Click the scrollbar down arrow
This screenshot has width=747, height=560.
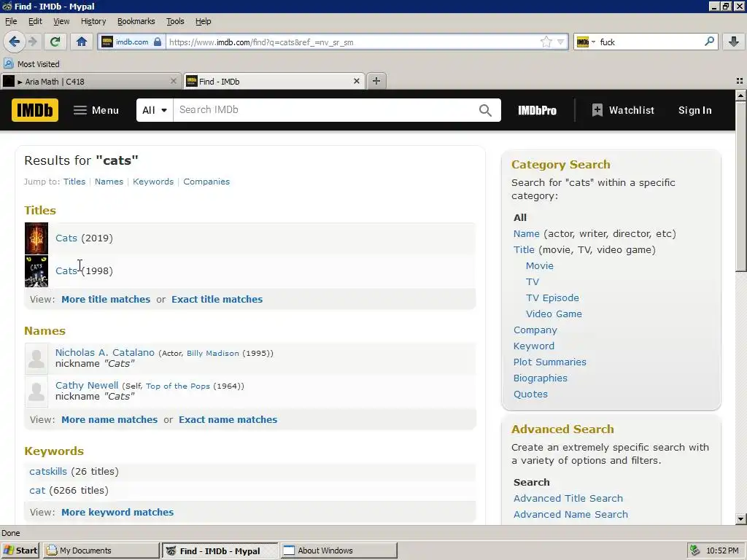pyautogui.click(x=740, y=519)
